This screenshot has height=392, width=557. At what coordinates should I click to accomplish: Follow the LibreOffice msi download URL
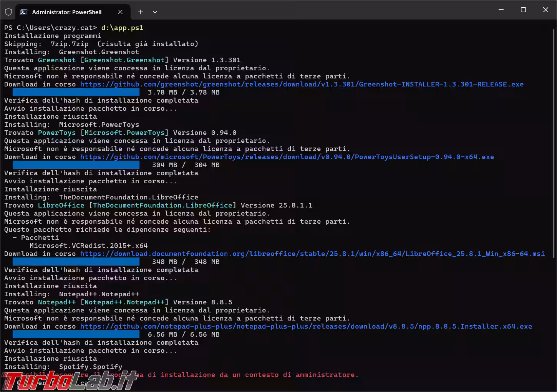pyautogui.click(x=312, y=254)
